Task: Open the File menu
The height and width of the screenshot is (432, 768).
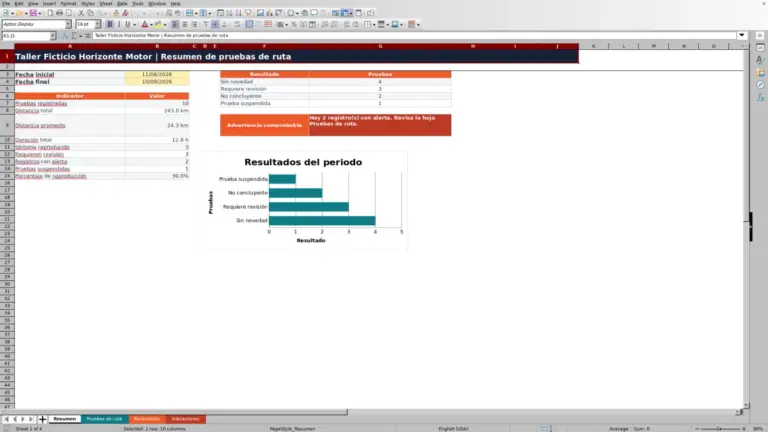Action: [x=6, y=3]
